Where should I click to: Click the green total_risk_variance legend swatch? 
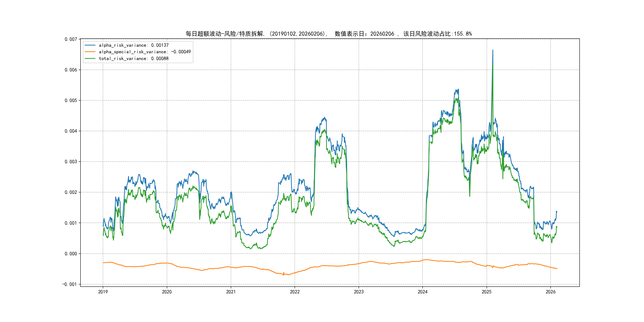coord(90,58)
